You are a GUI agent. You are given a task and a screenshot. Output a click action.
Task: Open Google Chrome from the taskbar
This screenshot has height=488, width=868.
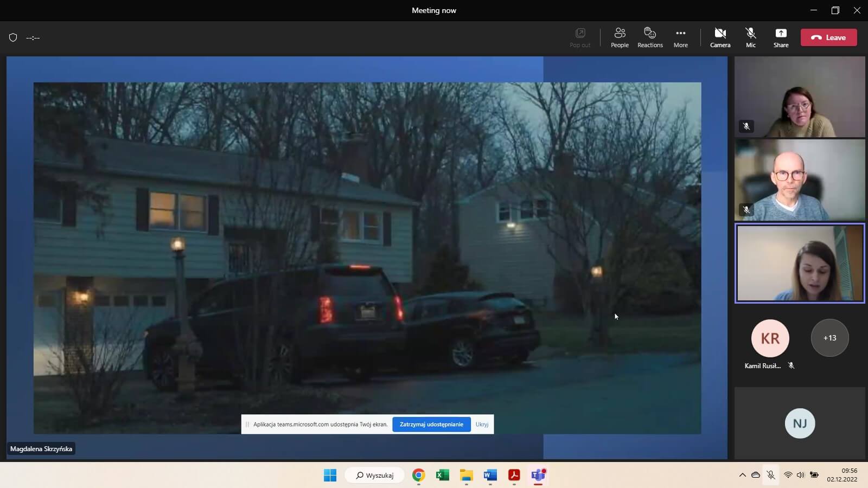tap(418, 476)
